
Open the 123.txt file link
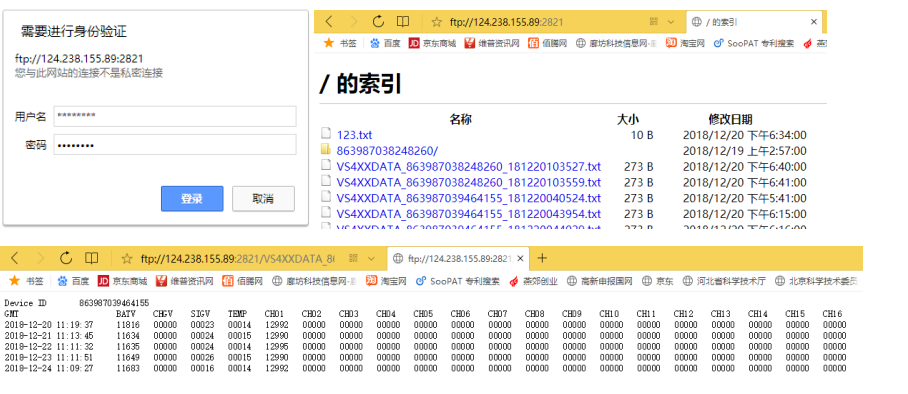point(354,135)
